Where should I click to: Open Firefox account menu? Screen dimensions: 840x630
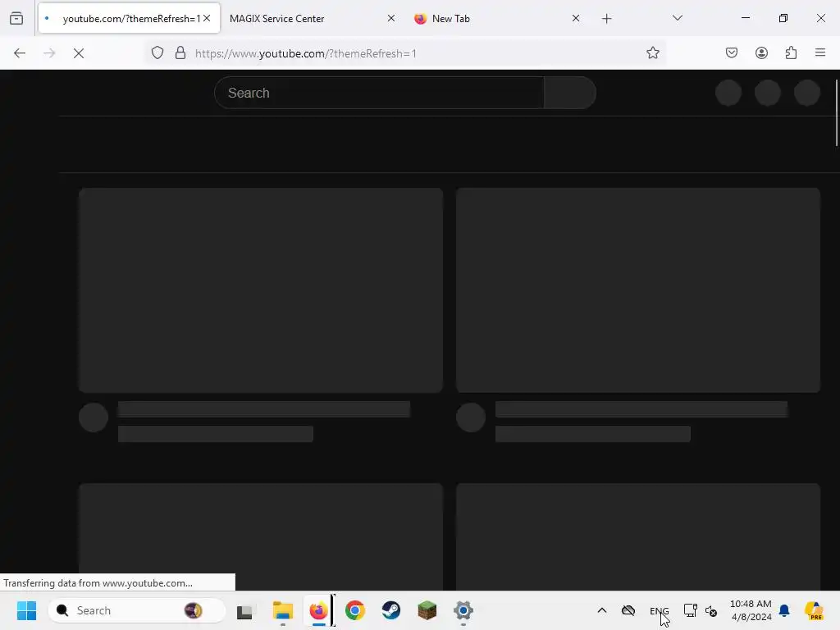tap(761, 53)
